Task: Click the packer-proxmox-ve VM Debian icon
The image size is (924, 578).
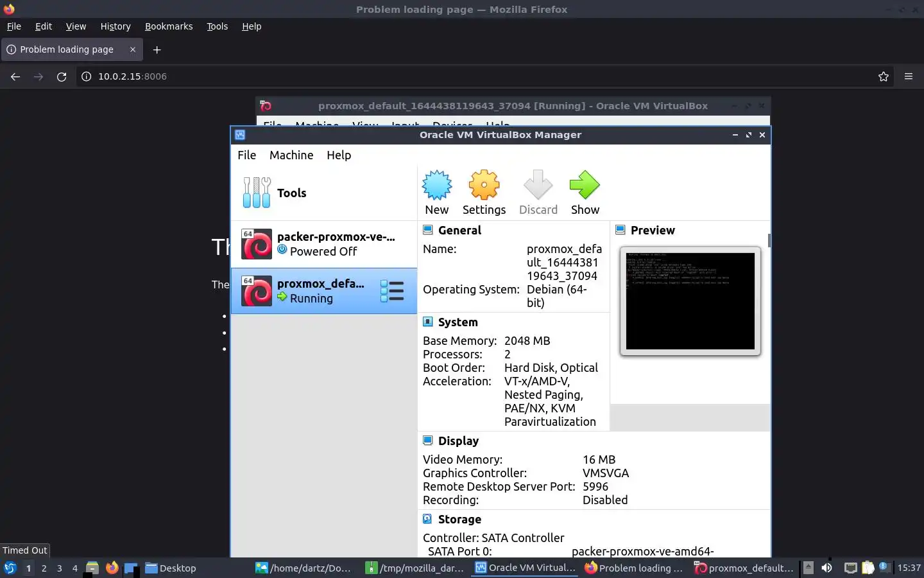Action: (x=257, y=244)
